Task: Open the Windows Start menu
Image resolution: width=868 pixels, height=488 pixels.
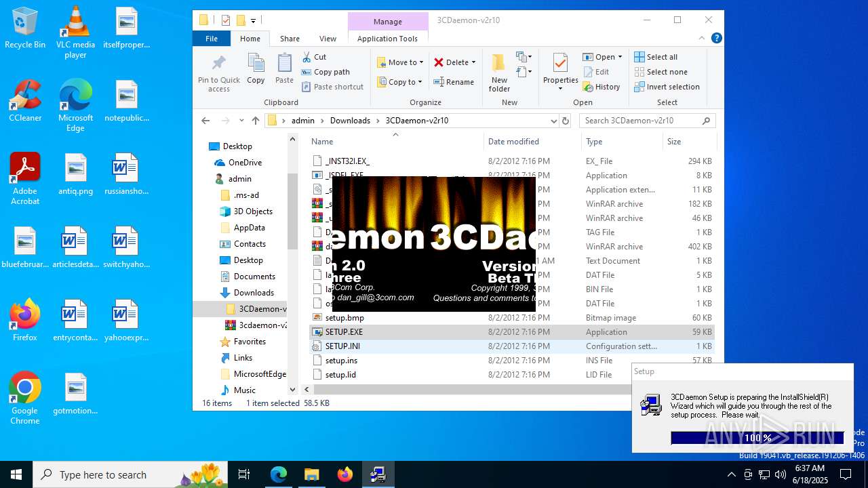Action: 16,474
